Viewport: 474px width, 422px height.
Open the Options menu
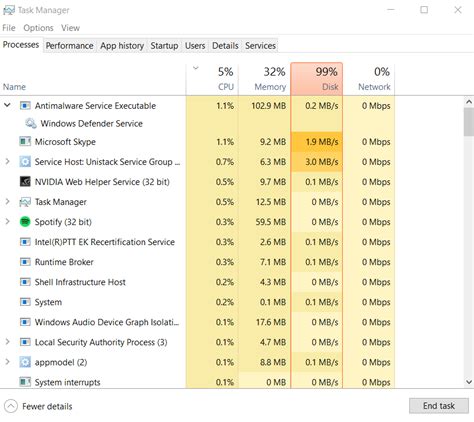click(x=38, y=28)
